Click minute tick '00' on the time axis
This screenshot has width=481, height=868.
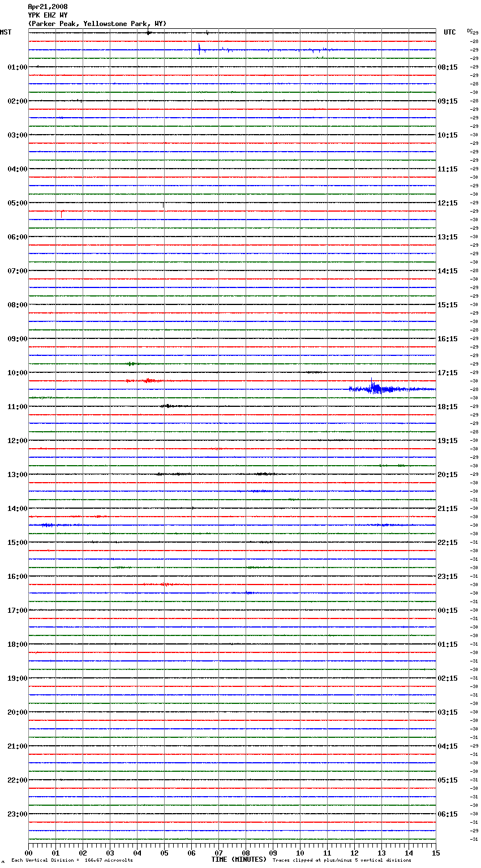(x=28, y=853)
